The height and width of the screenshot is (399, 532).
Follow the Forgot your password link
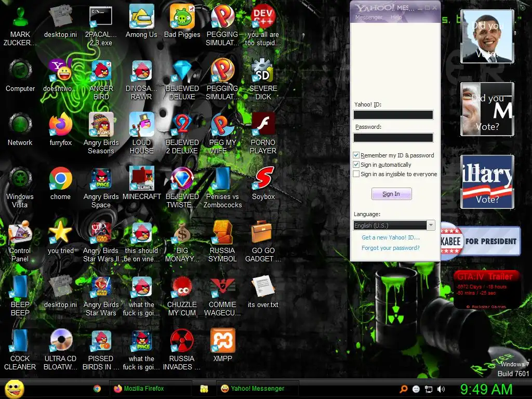click(391, 248)
